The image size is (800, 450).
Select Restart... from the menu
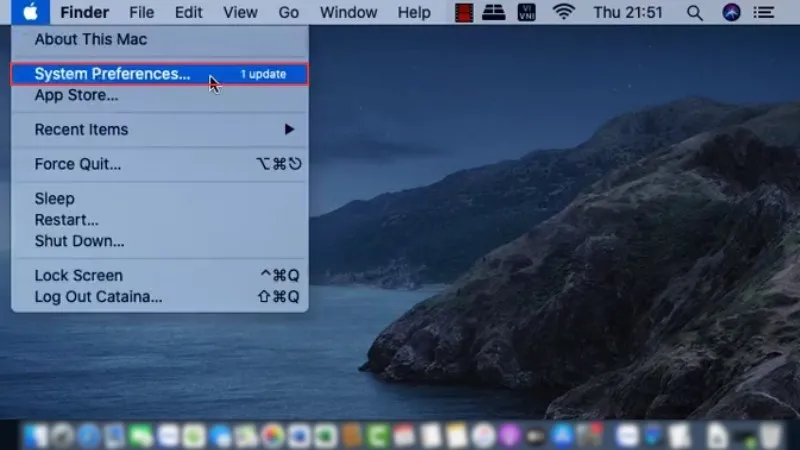pos(66,220)
